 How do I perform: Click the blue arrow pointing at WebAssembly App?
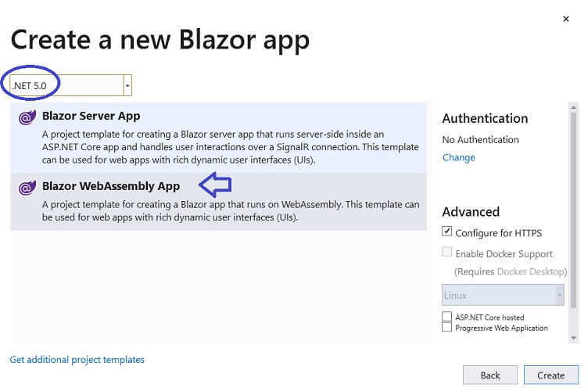click(x=215, y=185)
